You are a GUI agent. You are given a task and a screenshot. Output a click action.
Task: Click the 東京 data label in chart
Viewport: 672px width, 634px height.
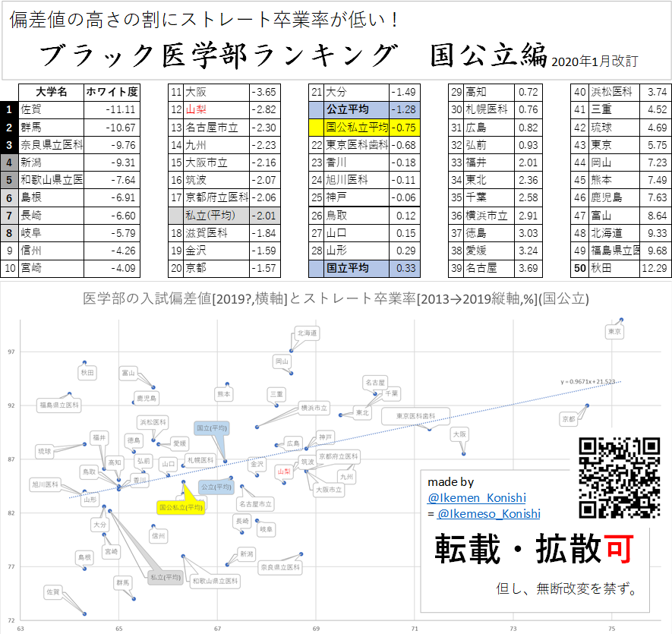tap(614, 332)
